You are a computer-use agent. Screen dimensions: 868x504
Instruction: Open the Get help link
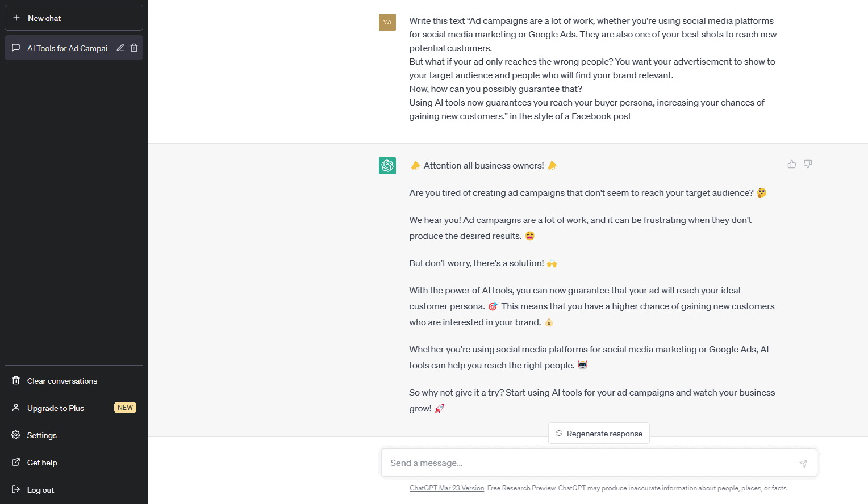click(42, 463)
